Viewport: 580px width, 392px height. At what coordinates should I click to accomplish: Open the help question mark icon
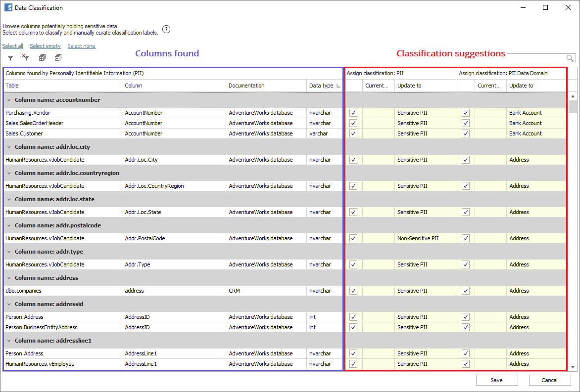[x=166, y=29]
